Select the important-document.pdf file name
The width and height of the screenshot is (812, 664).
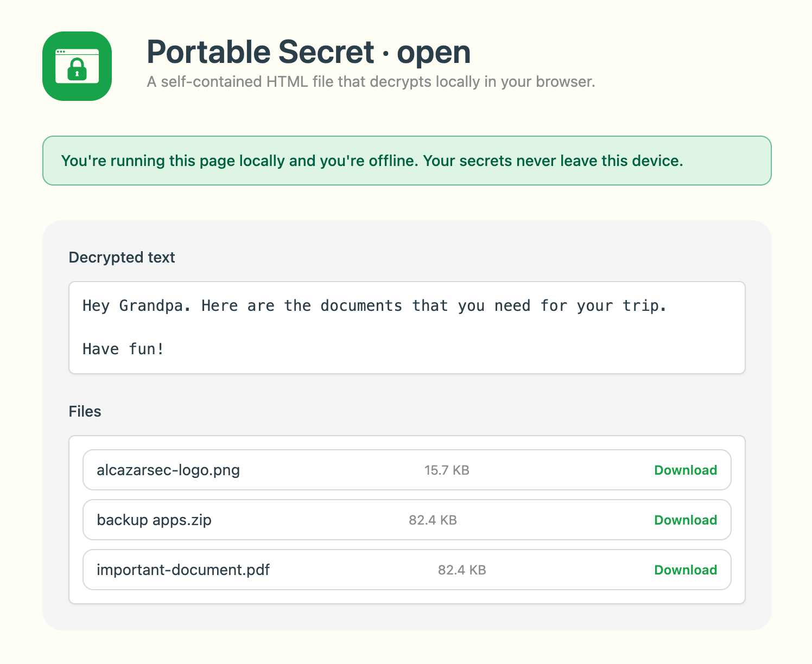(183, 570)
